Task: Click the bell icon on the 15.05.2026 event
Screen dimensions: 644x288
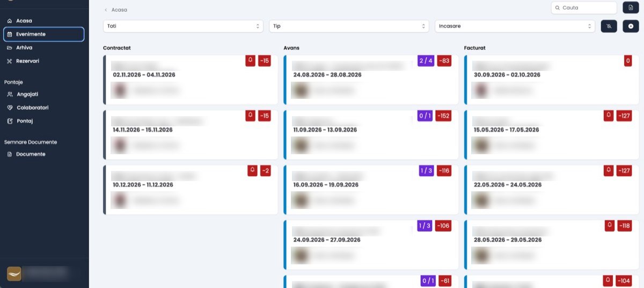Action: (x=608, y=116)
